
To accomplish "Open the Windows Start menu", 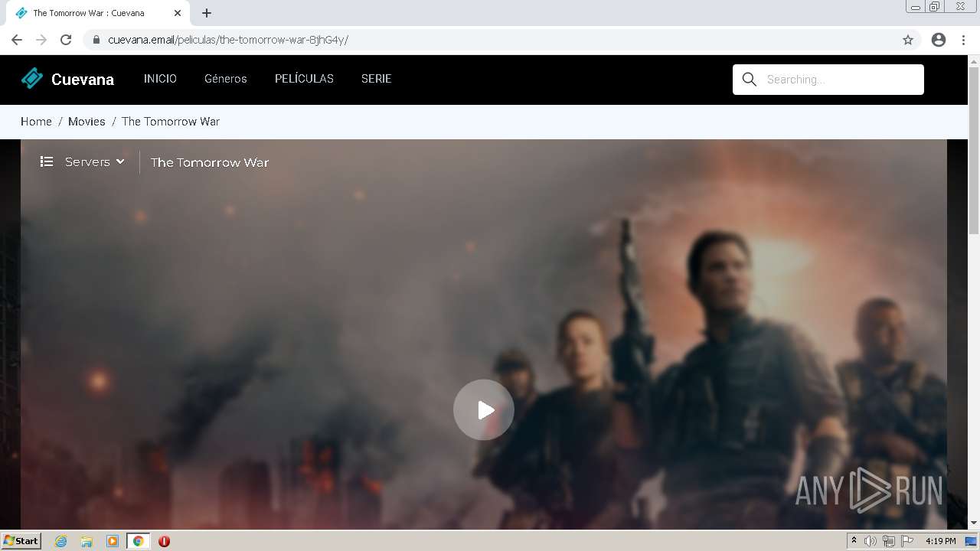I will pos(21,541).
